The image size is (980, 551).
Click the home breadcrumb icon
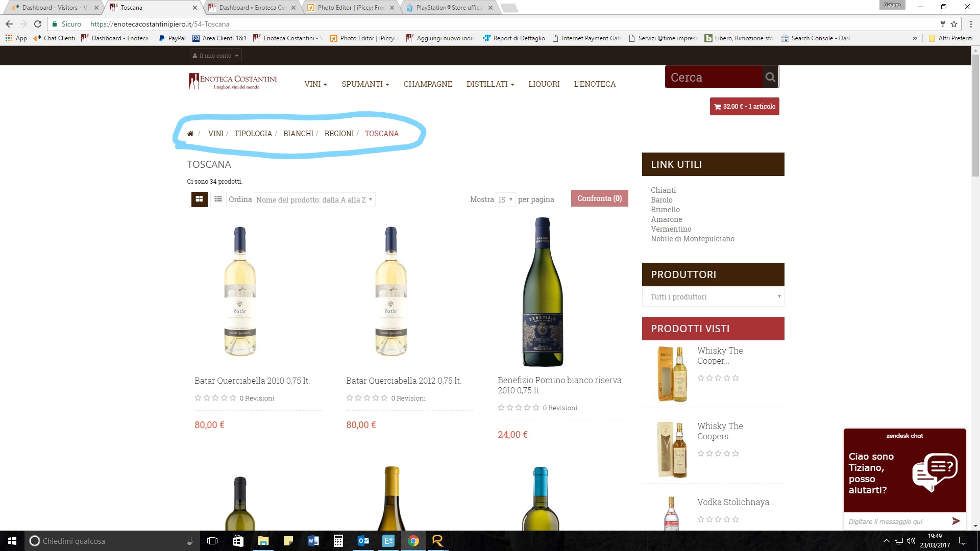pos(190,134)
